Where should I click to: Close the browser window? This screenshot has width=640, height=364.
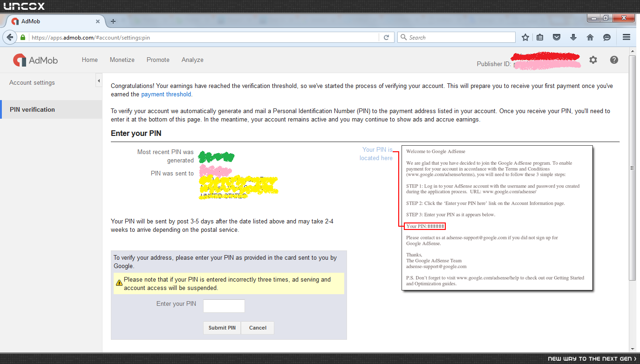click(623, 18)
